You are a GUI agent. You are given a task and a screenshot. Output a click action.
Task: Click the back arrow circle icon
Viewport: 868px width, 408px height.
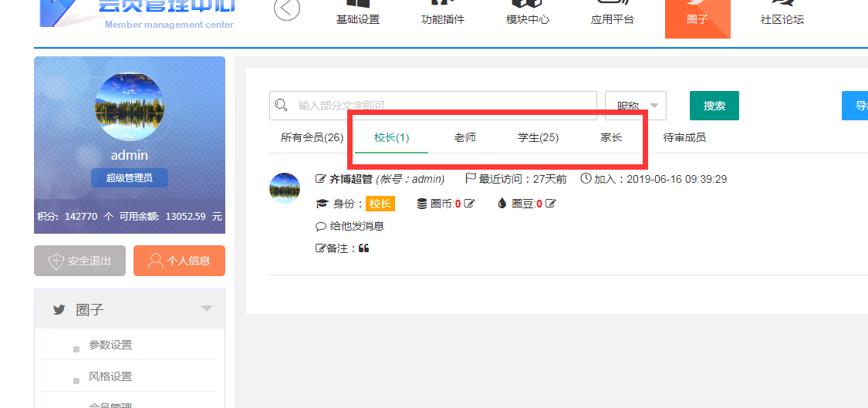287,9
